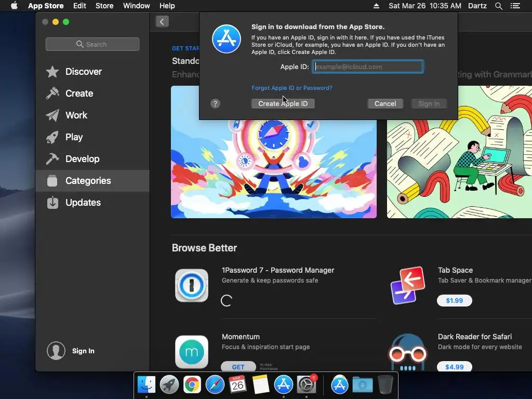
Task: Open the Momentum app icon
Action: point(192,352)
